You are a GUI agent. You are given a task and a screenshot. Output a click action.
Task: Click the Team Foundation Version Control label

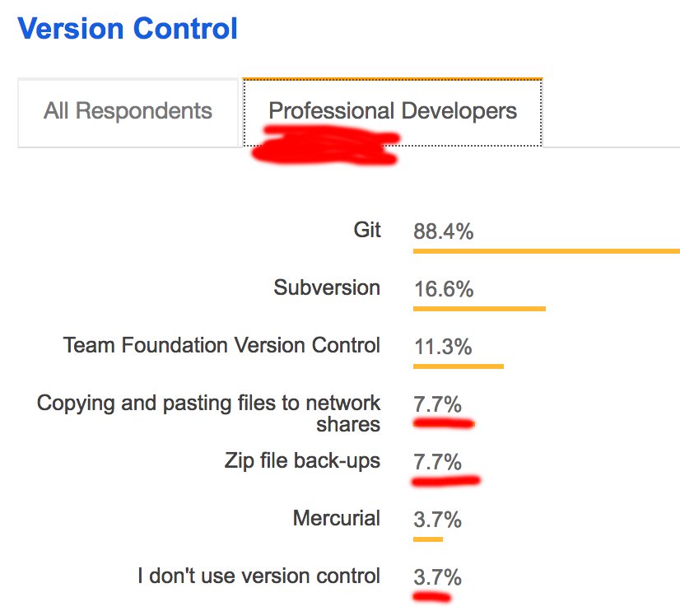[x=221, y=345]
